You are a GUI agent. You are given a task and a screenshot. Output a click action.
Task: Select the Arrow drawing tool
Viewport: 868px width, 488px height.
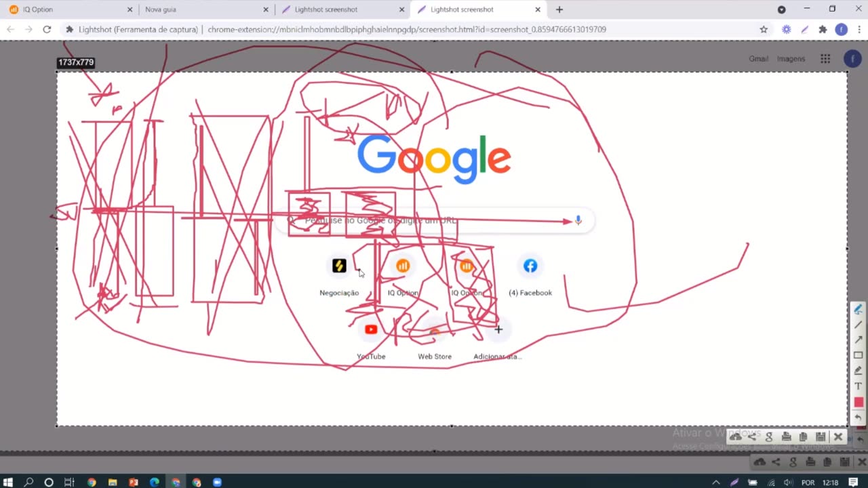(858, 340)
